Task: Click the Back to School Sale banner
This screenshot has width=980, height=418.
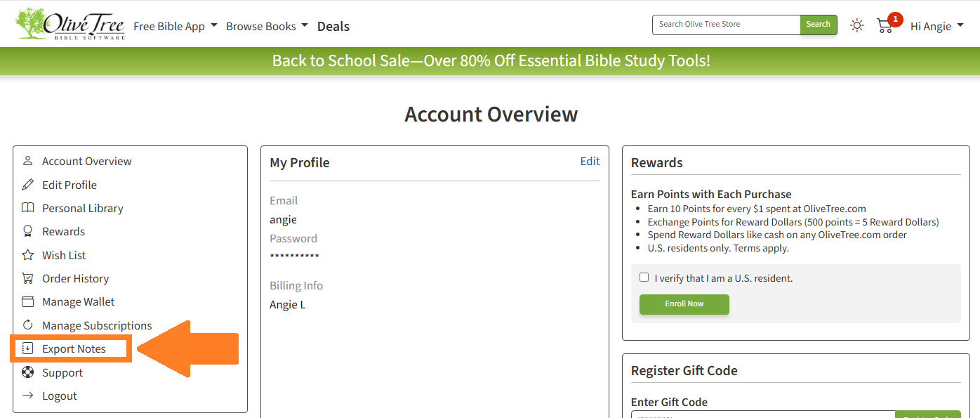Action: (x=491, y=60)
